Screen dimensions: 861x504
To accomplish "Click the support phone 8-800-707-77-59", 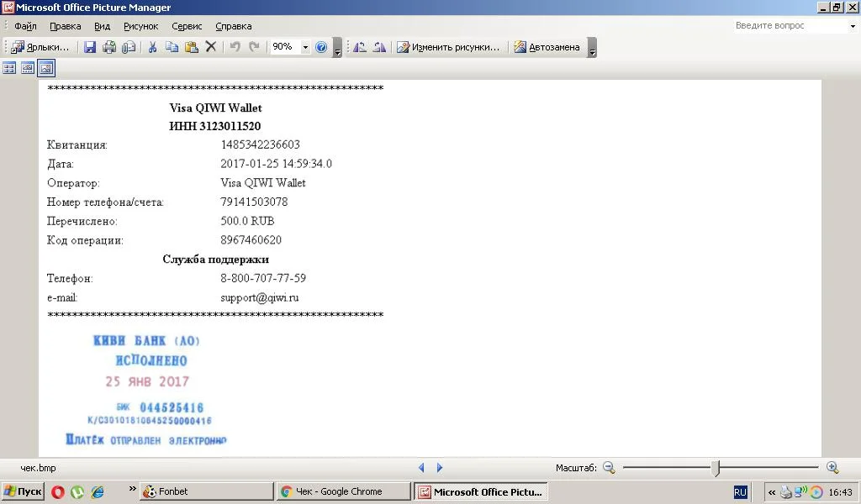I will tap(263, 279).
